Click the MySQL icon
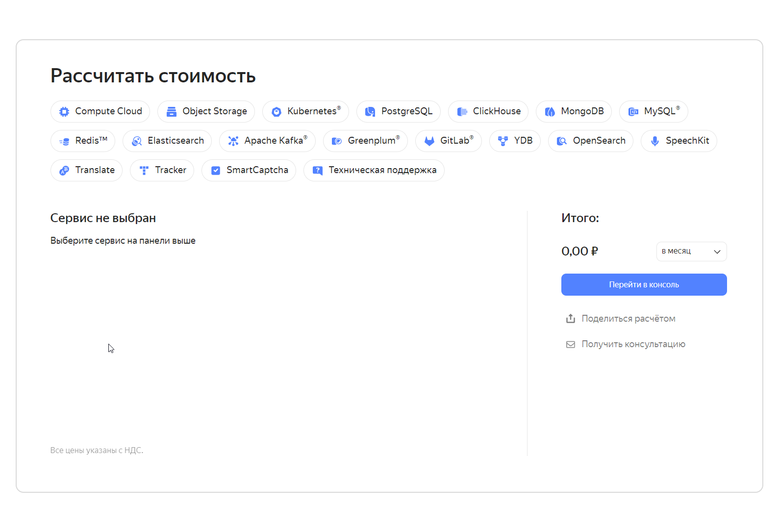 point(633,112)
